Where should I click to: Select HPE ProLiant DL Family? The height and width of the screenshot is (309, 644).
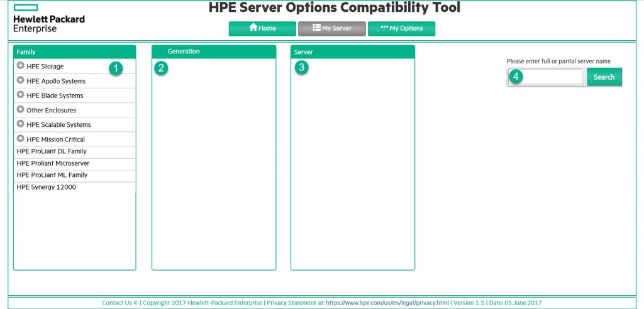75,152
